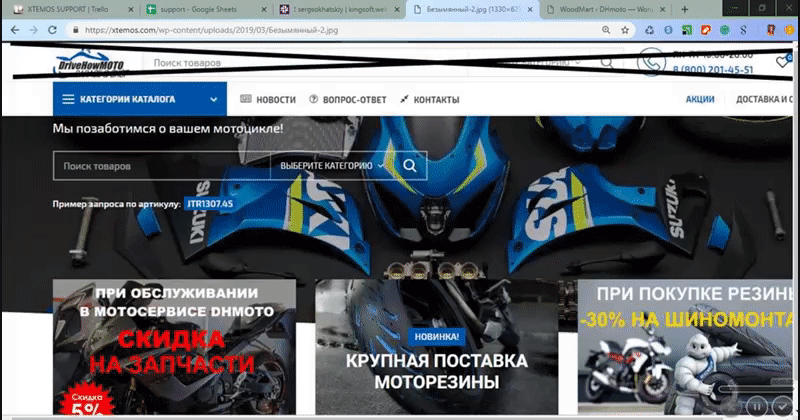Open СКИДКА НА ЗАПЧАСТИ banner
Screen dimensions: 800x420
coord(174,347)
